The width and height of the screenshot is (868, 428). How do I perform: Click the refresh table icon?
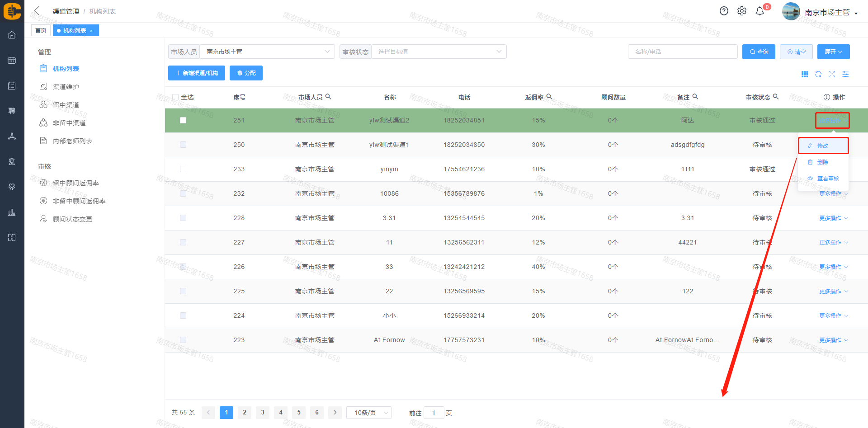coord(818,74)
